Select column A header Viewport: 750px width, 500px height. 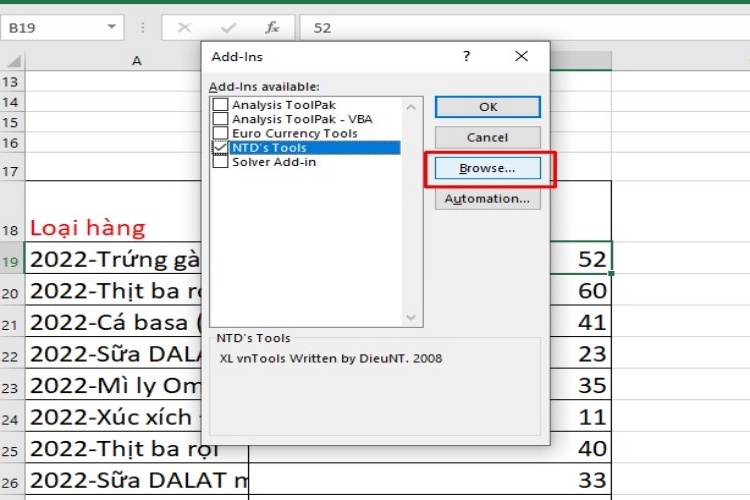(x=137, y=61)
